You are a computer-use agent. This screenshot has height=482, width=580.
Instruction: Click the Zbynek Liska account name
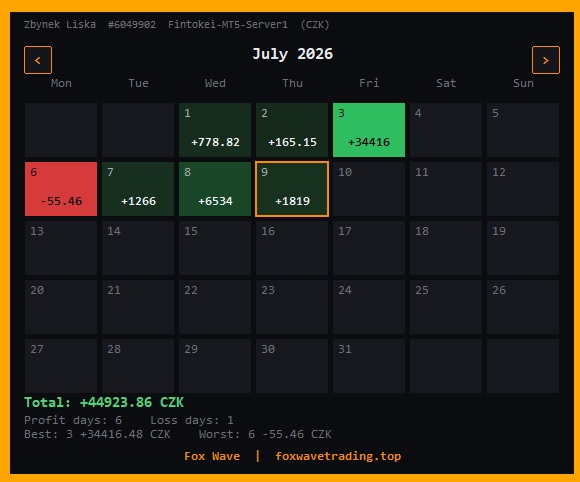pos(60,25)
